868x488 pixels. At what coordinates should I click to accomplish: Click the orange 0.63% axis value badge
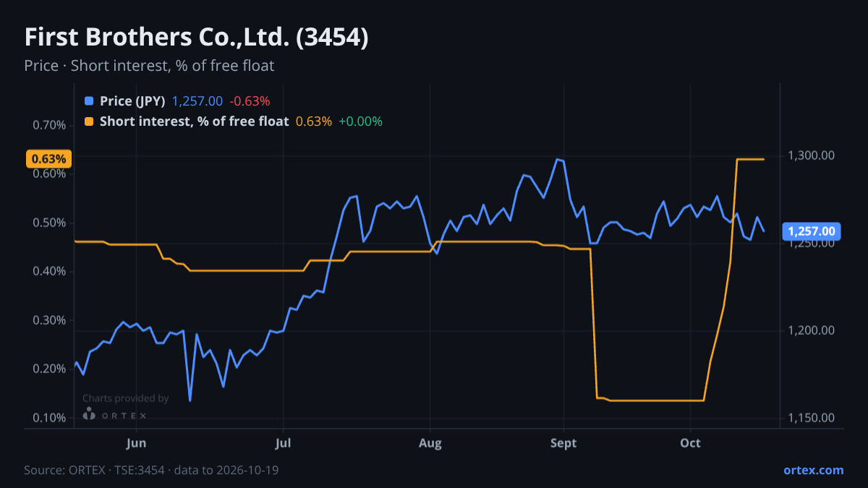(50, 159)
